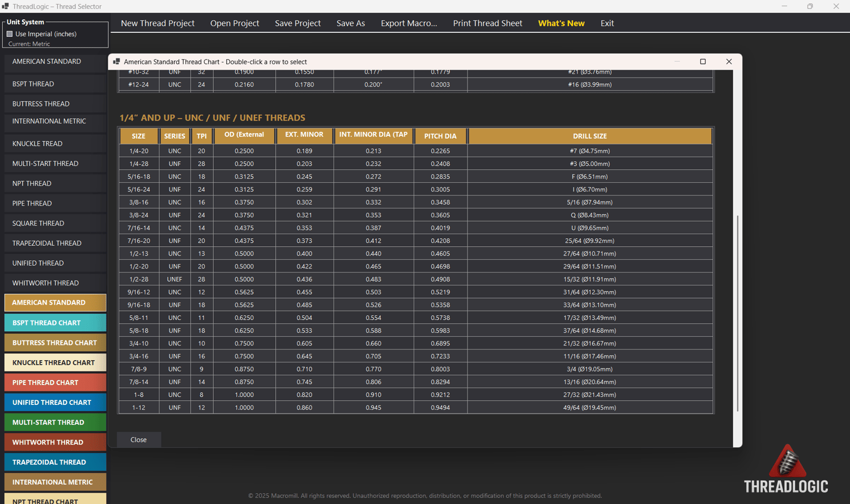Viewport: 850px width, 504px height.
Task: Click the Close button in chart dialog
Action: (139, 439)
